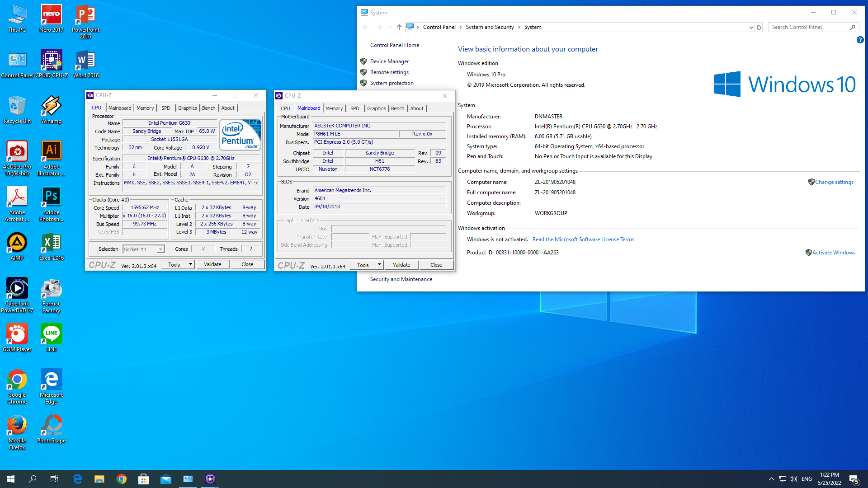The width and height of the screenshot is (868, 488).
Task: Launch Word 2016 from the desktop
Action: click(x=86, y=64)
